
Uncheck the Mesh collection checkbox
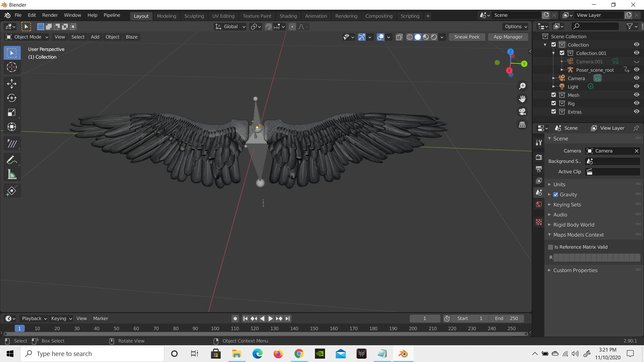point(554,95)
